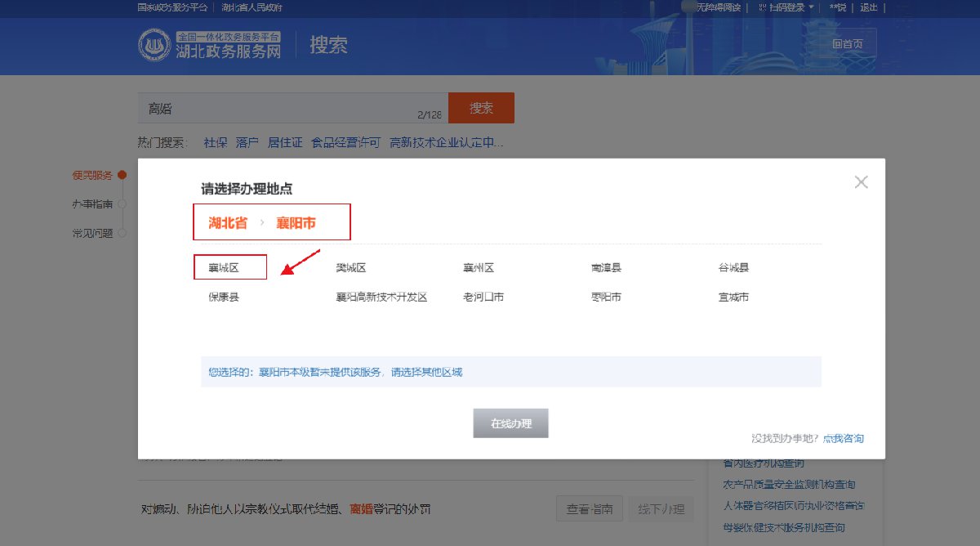
Task: Click the search field containing 离婚
Action: tap(278, 108)
